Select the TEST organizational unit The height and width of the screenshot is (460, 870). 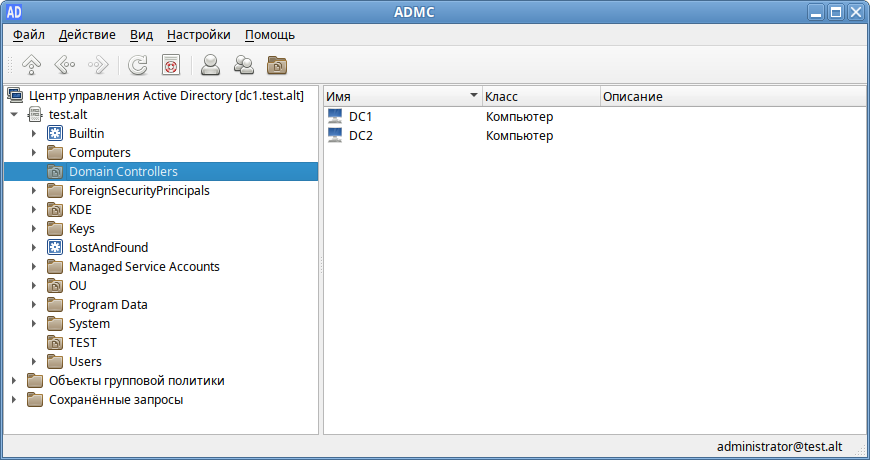[x=82, y=343]
